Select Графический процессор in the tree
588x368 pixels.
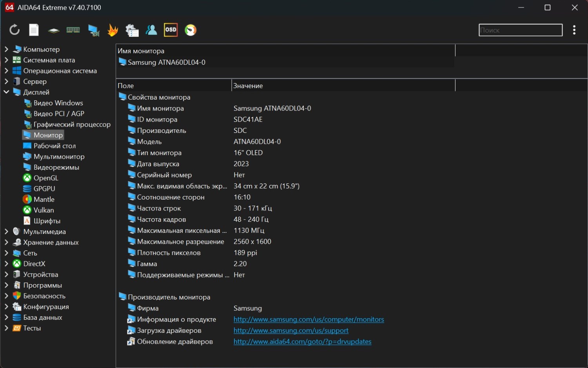[x=72, y=124]
